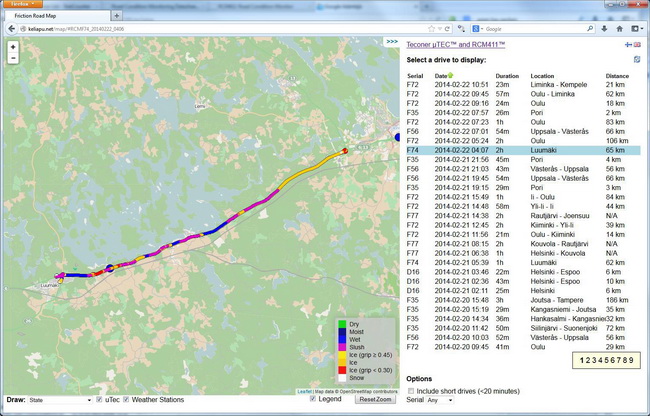Click the blue weather station marker on route
Image resolution: width=650 pixels, height=416 pixels.
(110, 268)
